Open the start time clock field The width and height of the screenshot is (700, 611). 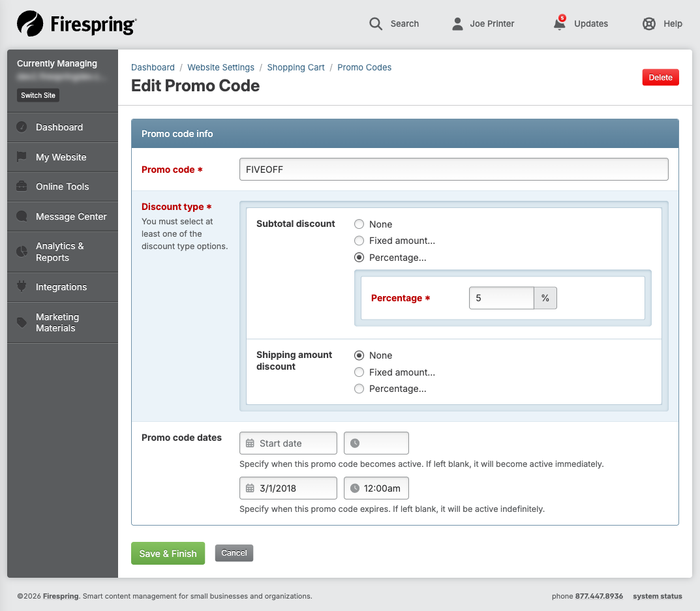(x=376, y=443)
